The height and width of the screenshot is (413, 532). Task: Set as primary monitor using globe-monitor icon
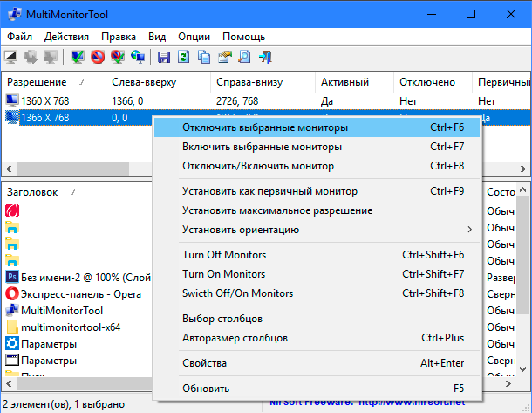(x=138, y=57)
